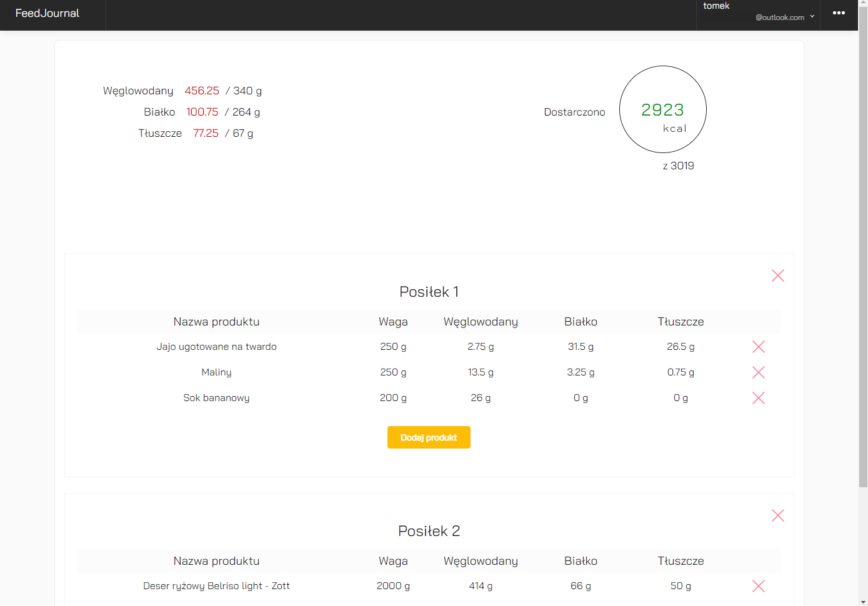Open the user menu chevron next to tomek
The width and height of the screenshot is (868, 606).
pos(812,17)
